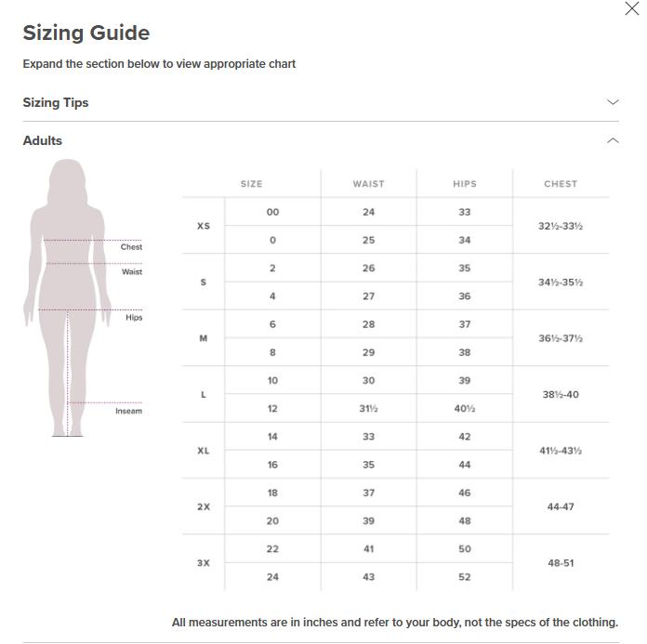Click the 40½ hips measurement cell
Viewport: 647px width, 644px height.
tap(465, 409)
